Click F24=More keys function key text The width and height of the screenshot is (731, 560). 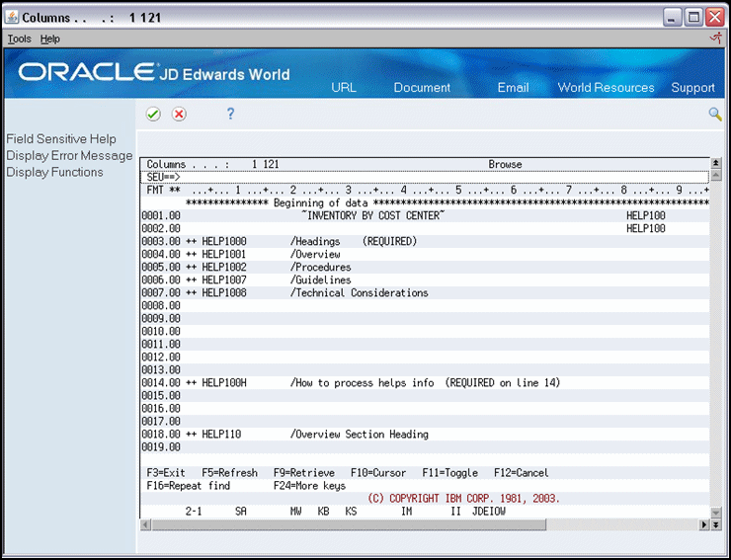click(309, 486)
